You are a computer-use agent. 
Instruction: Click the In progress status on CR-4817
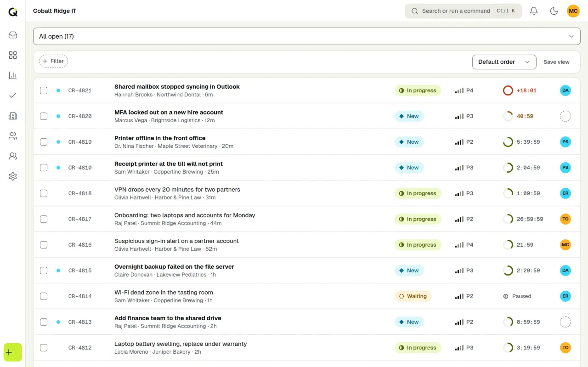click(x=418, y=219)
